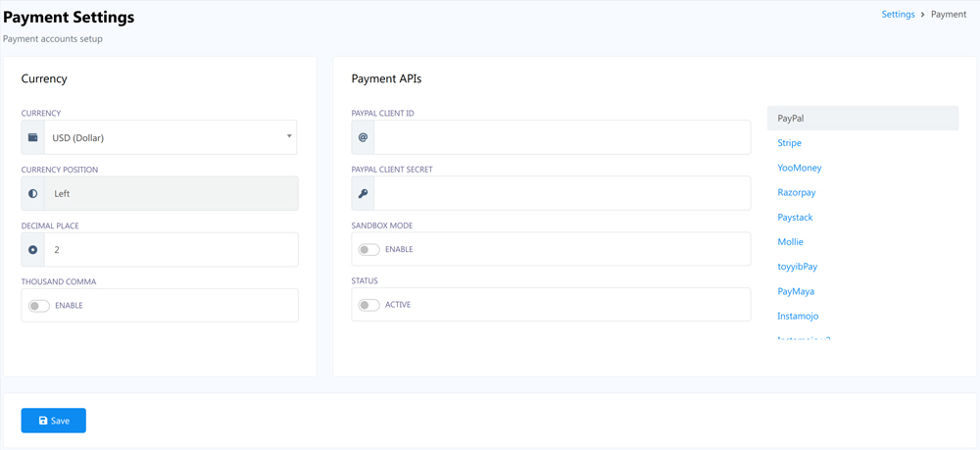Image resolution: width=980 pixels, height=450 pixels.
Task: Go to Settings breadcrumb link
Action: tap(898, 15)
